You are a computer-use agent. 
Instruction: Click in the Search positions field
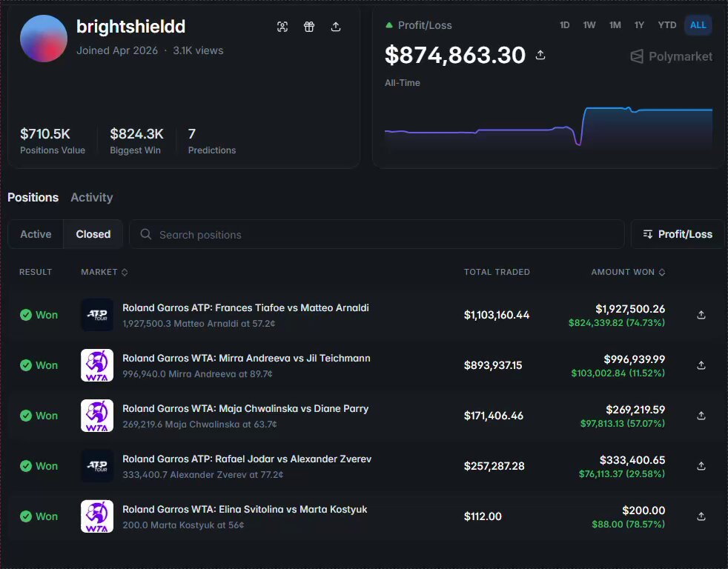[377, 234]
